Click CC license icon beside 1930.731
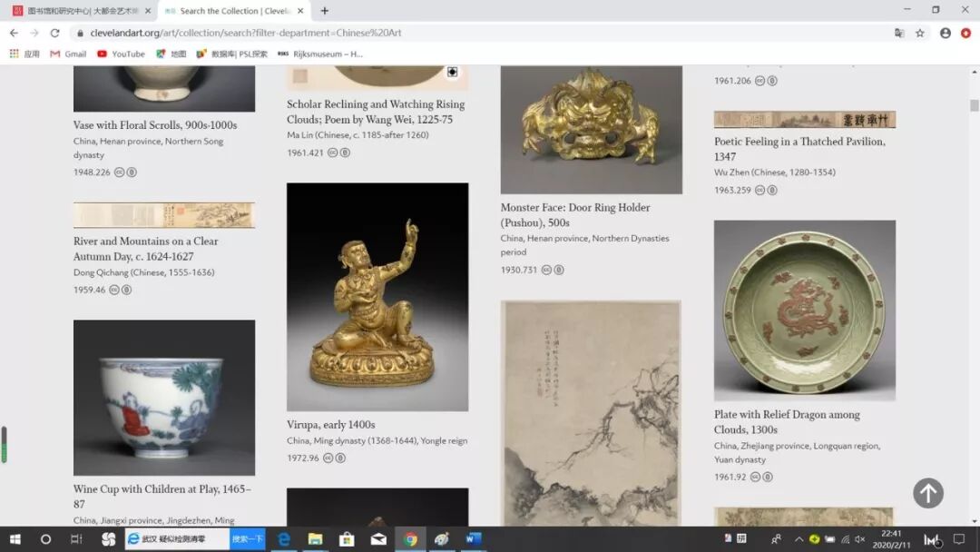This screenshot has width=980, height=552. [x=546, y=270]
